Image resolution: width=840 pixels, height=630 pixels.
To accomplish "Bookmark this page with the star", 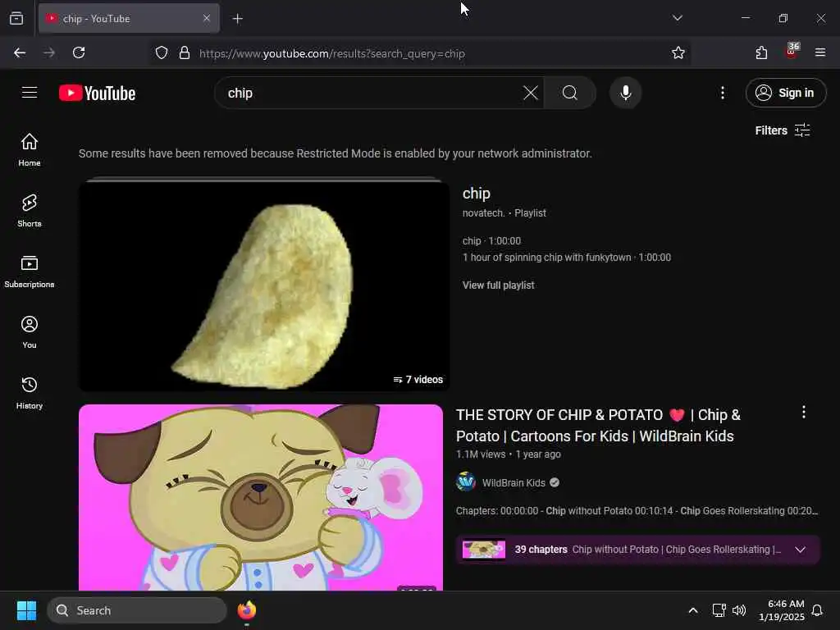I will pyautogui.click(x=678, y=52).
